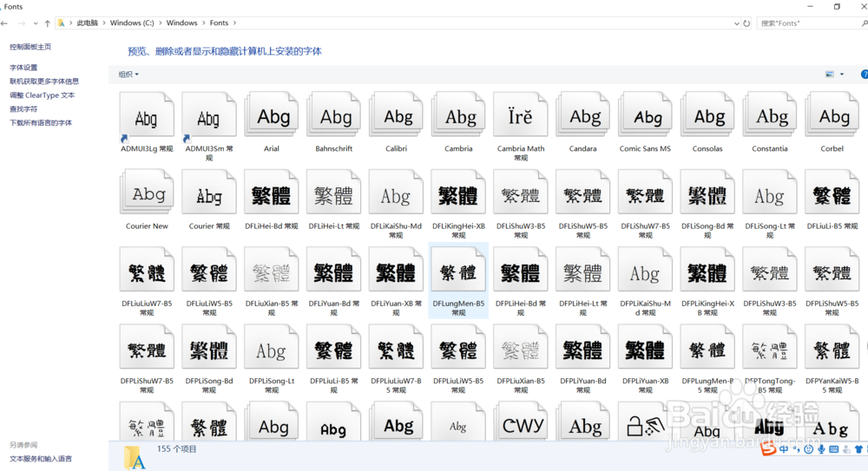Screen dimensions: 868x471
Task: Open 下载所有语言的字体 link
Action: [41, 123]
